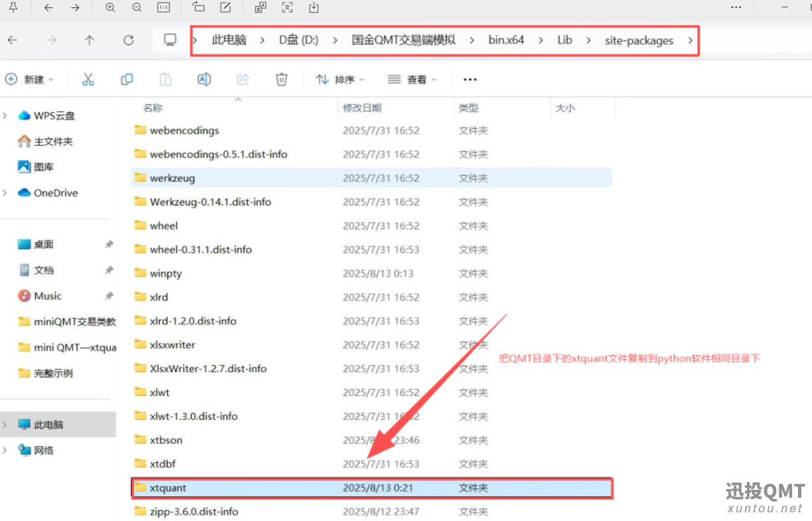Click the zoom in magnifier icon
This screenshot has width=812, height=521.
110,7
